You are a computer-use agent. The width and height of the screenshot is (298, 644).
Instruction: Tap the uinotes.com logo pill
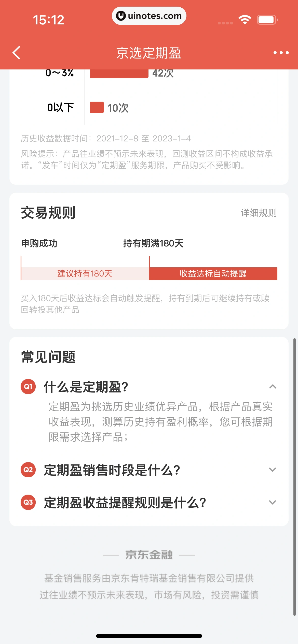click(x=149, y=16)
